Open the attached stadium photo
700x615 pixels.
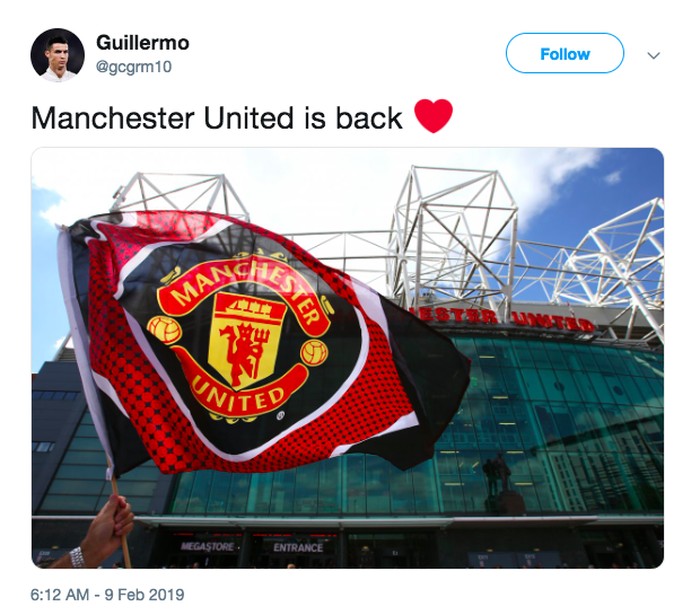[x=347, y=357]
